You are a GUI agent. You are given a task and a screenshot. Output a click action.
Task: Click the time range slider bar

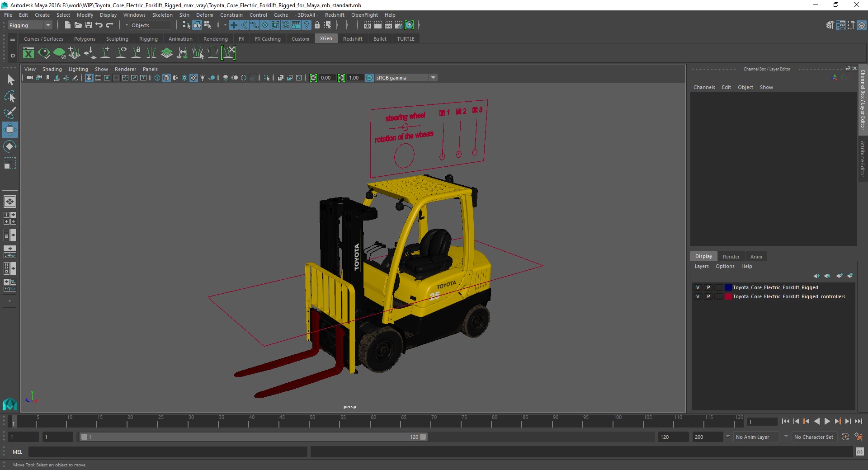click(253, 437)
